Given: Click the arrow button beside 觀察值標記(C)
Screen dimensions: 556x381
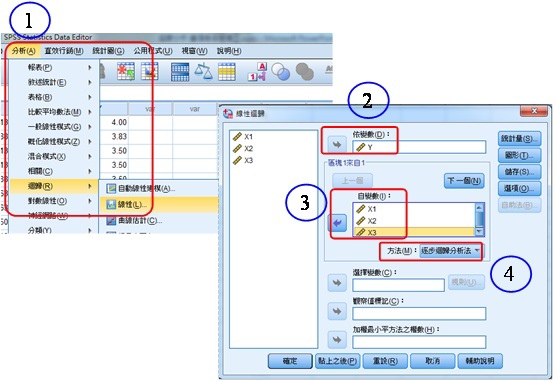Looking at the screenshot, I should point(337,311).
